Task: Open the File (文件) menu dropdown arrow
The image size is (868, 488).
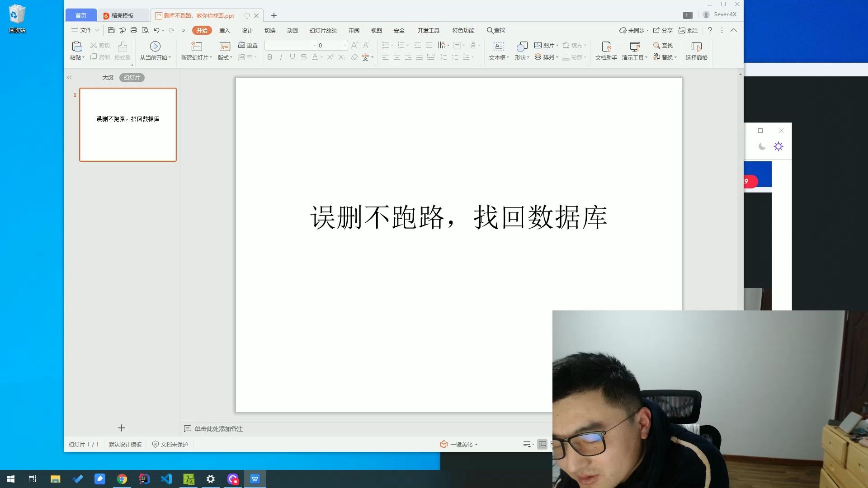Action: [97, 30]
